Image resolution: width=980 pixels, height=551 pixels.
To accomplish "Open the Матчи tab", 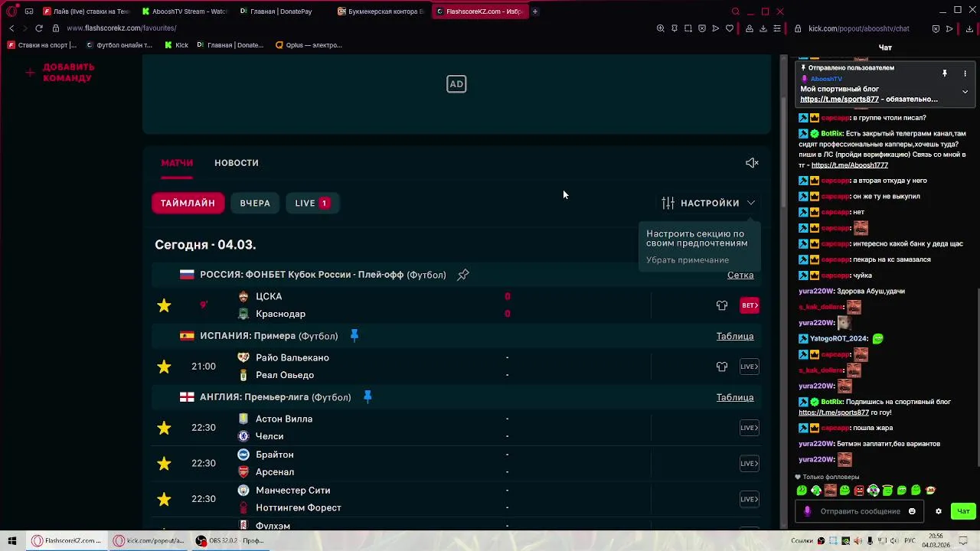I will (177, 163).
